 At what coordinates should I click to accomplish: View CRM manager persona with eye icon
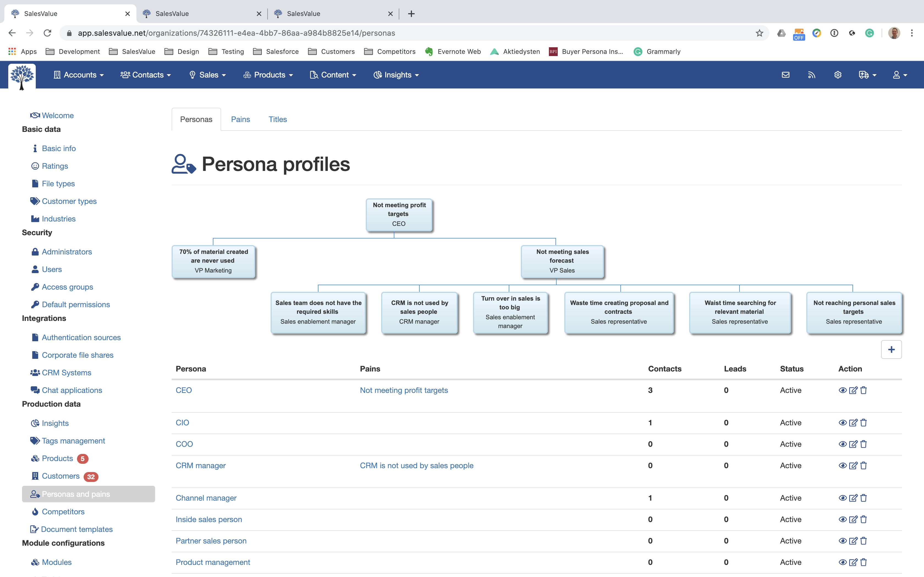click(x=842, y=465)
